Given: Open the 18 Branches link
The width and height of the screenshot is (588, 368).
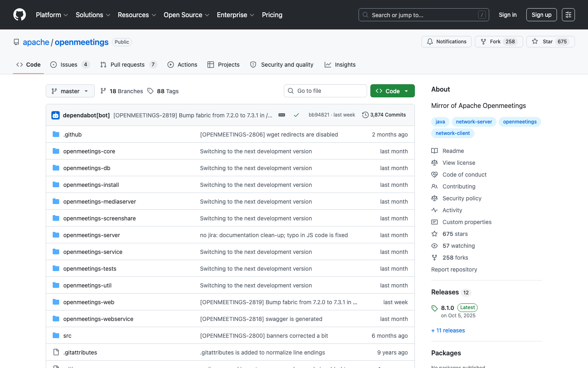Looking at the screenshot, I should [122, 91].
